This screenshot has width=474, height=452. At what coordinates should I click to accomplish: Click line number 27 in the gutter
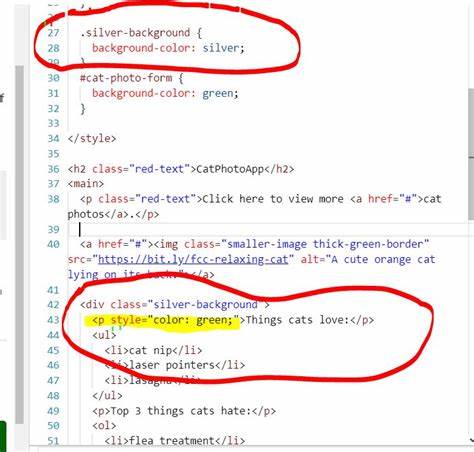pos(53,33)
